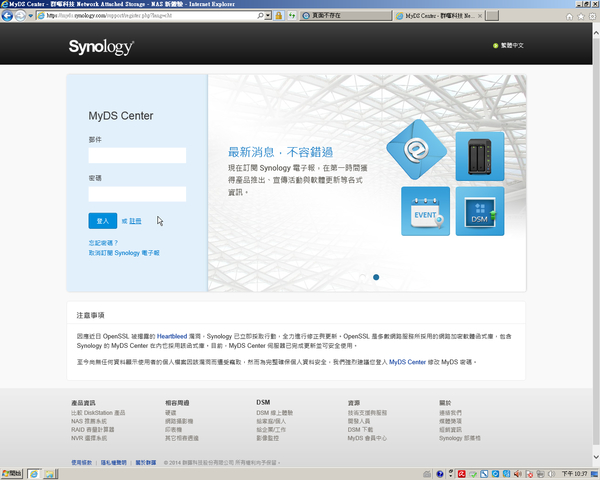Open MyDS Center link in notice text

407,362
